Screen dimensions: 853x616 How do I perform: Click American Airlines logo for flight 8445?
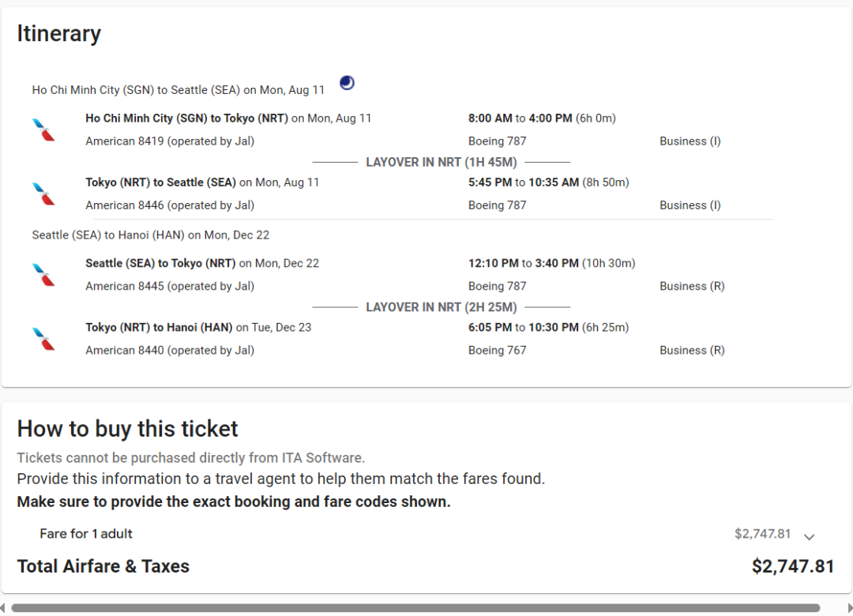(x=43, y=274)
